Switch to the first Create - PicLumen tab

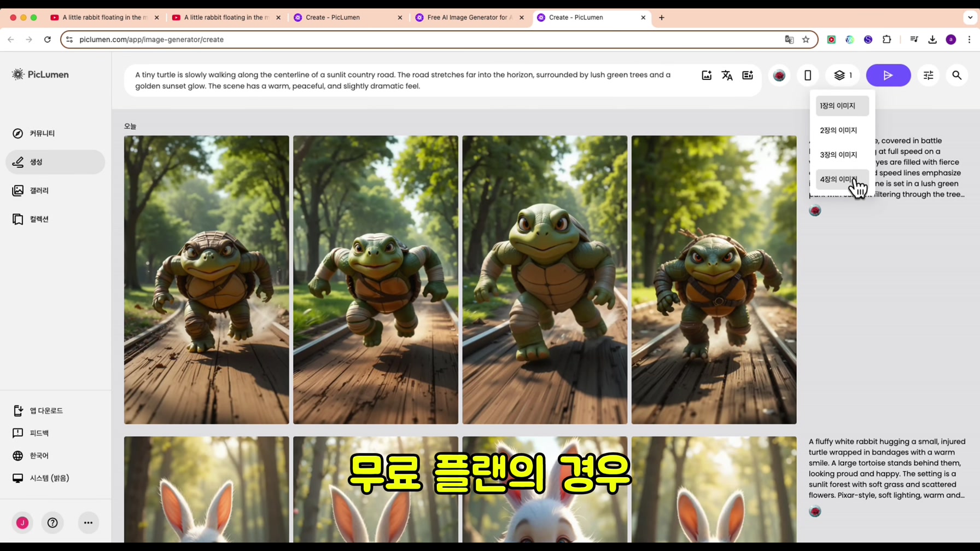(347, 18)
